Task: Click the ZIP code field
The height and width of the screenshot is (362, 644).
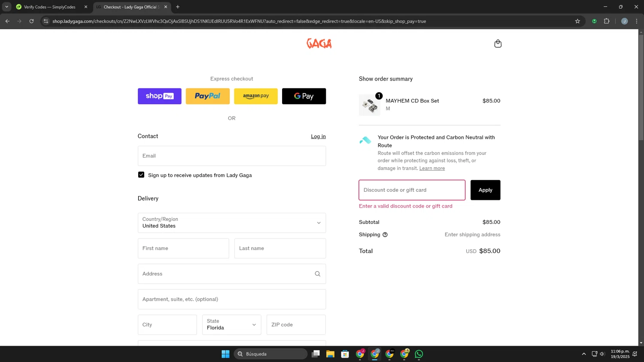Action: click(296, 325)
